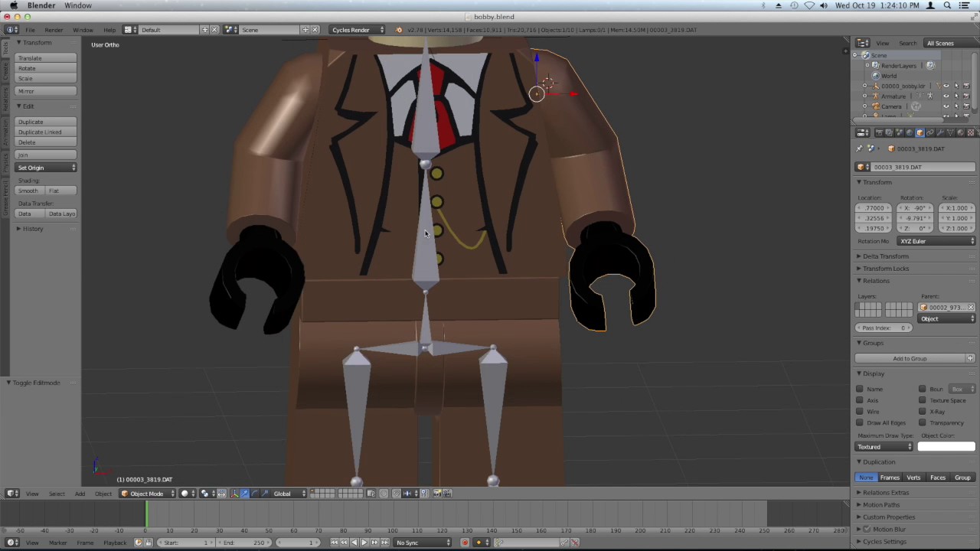Open the No Sync dropdown
Screen dimensions: 980x551
click(423, 543)
